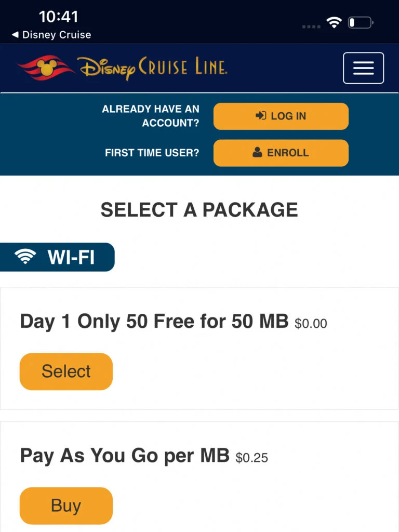Image resolution: width=399 pixels, height=532 pixels.
Task: Tap the status bar clock
Action: pyautogui.click(x=58, y=17)
